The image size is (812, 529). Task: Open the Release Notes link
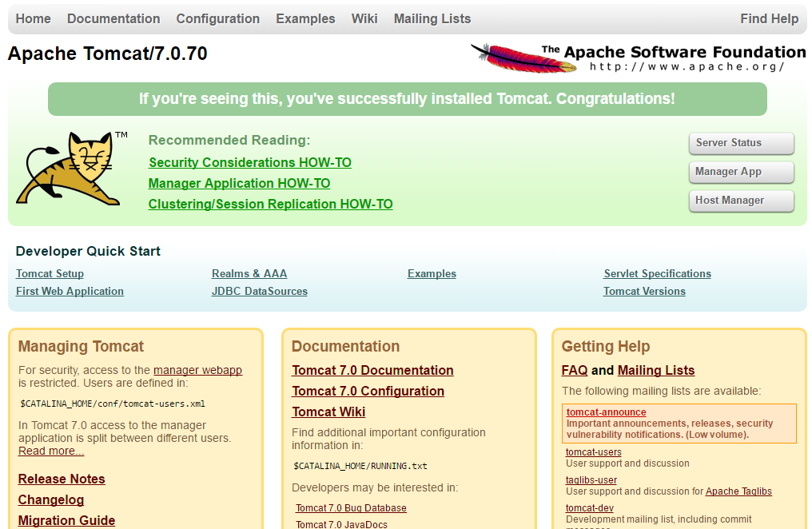(x=62, y=479)
